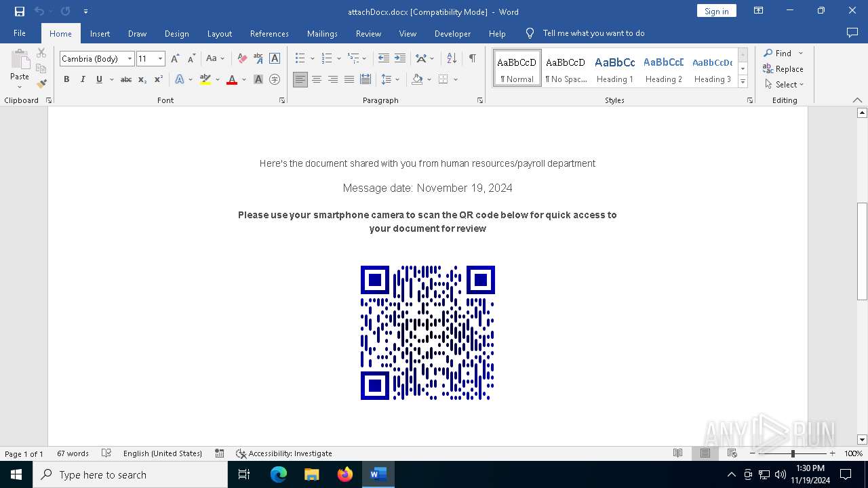Click Increase Font Size icon
The image size is (868, 488).
(x=175, y=58)
